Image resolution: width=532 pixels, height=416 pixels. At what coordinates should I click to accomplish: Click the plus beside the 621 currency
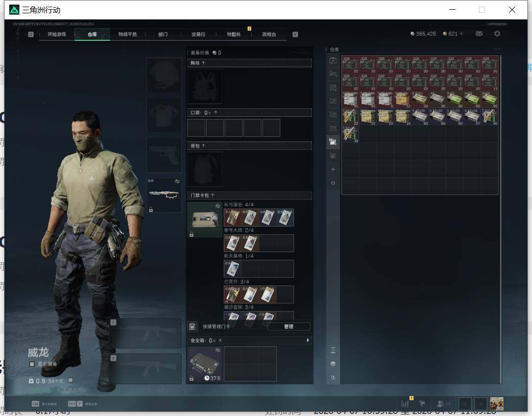click(x=462, y=34)
